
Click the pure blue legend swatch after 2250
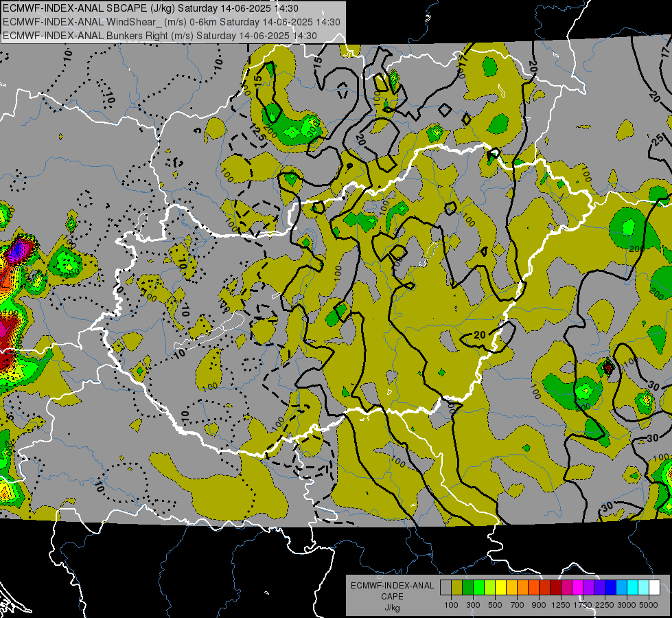[611, 588]
